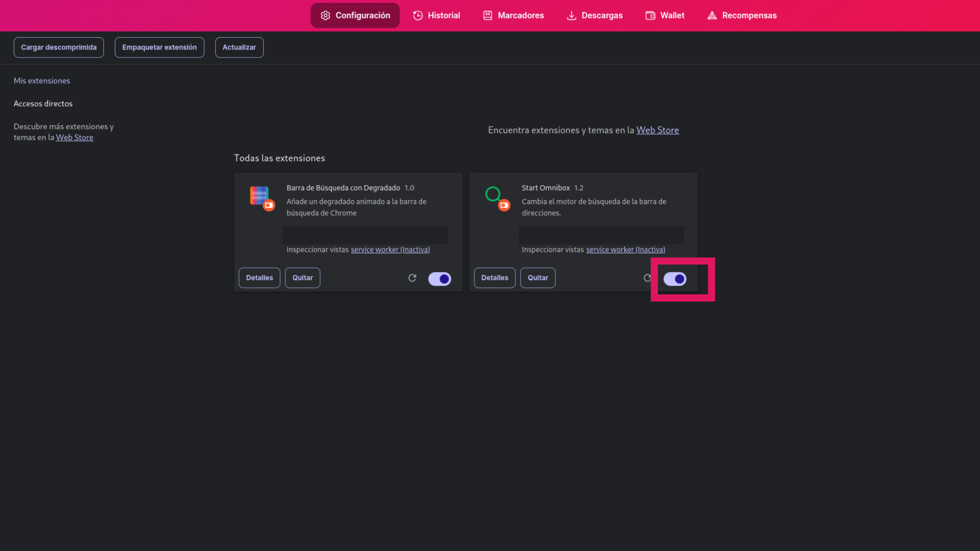
Task: Open the Web Store link
Action: [657, 130]
